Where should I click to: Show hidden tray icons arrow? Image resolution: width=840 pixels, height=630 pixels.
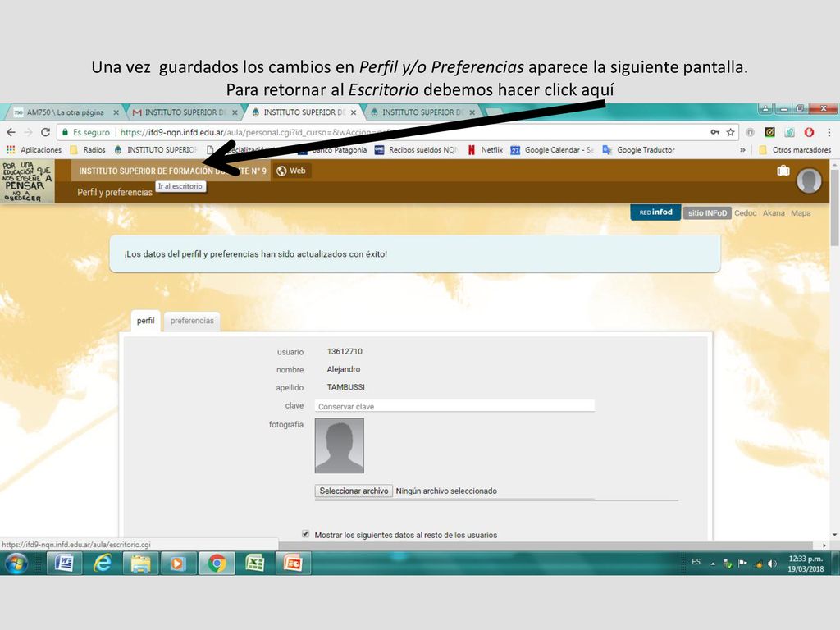point(713,564)
